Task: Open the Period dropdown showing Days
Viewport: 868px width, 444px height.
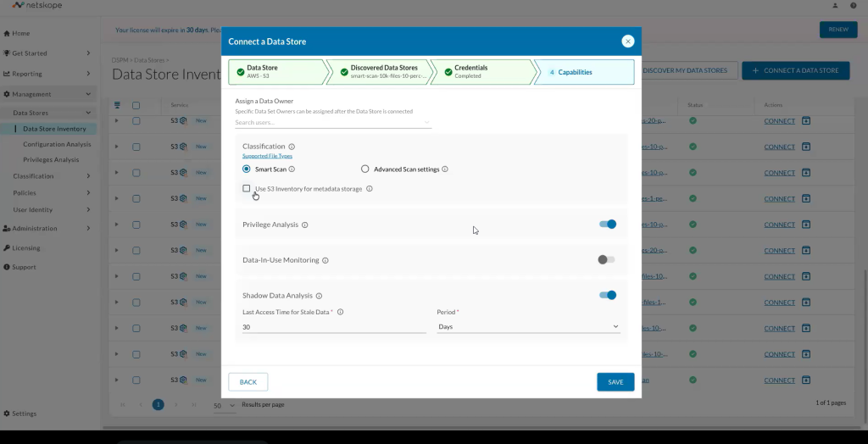Action: [x=528, y=326]
